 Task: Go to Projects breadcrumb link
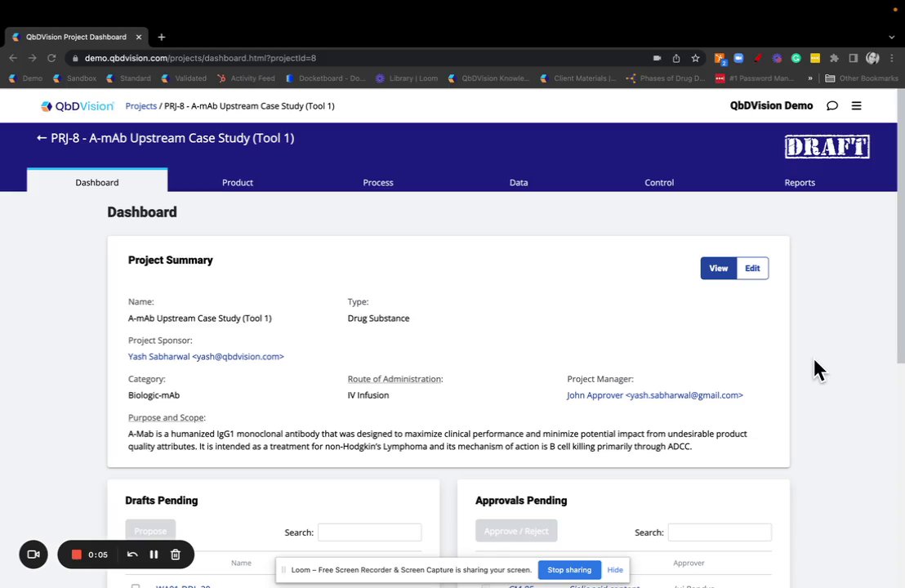(140, 106)
